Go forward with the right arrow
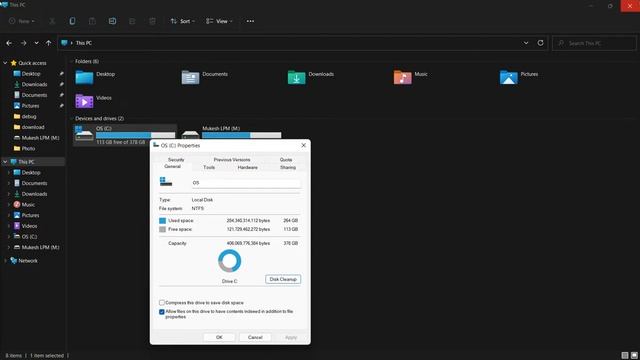The image size is (640, 360). (23, 43)
